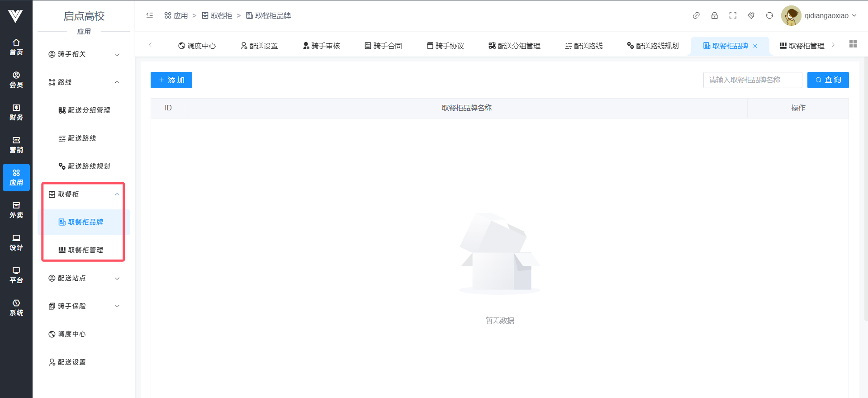Go to 首页 in the left navigation

16,47
